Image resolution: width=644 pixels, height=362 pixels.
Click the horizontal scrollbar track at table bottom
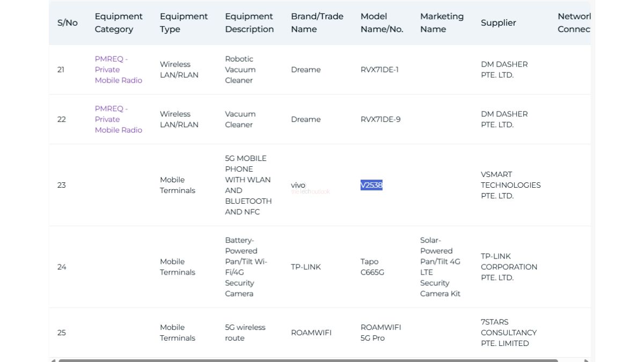[x=572, y=360]
